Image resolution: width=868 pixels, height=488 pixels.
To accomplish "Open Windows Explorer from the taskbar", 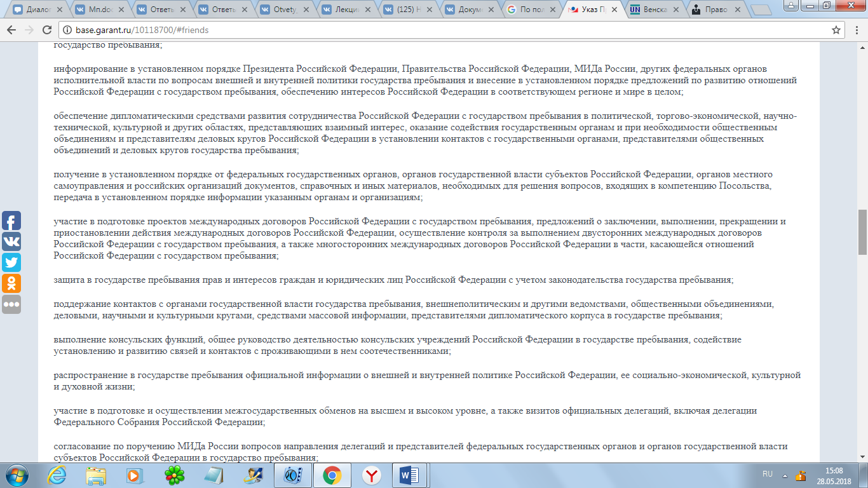I will (96, 475).
